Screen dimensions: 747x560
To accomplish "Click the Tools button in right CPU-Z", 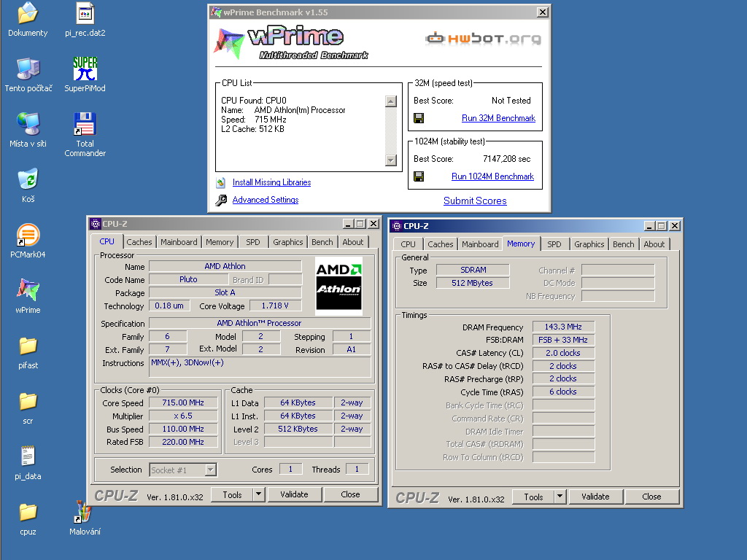I will 533,497.
